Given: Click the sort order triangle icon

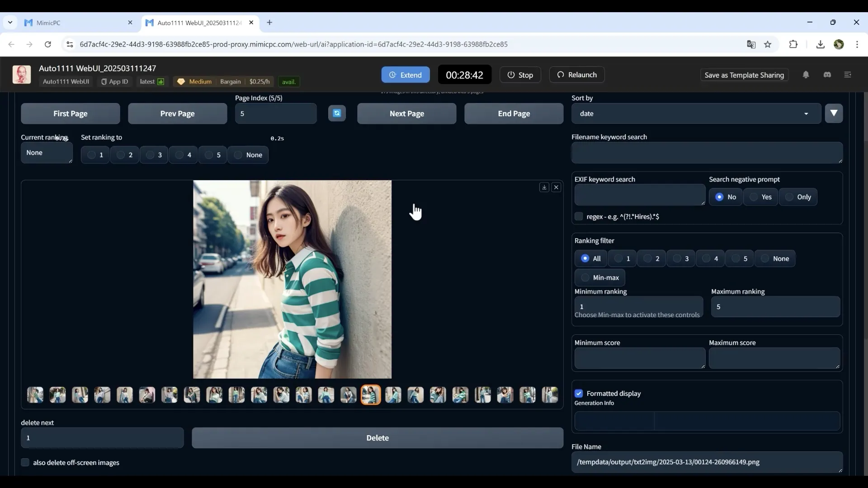Looking at the screenshot, I should pyautogui.click(x=834, y=113).
